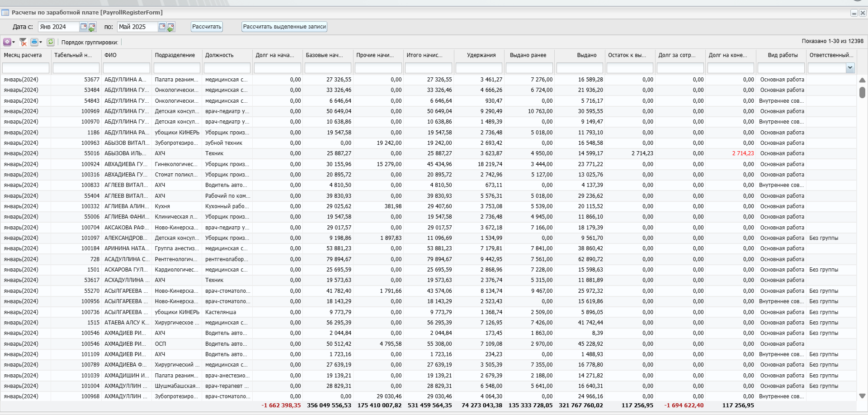Open the Ответственный filter dropdown arrow
Viewport: 868px width, 415px height.
850,68
